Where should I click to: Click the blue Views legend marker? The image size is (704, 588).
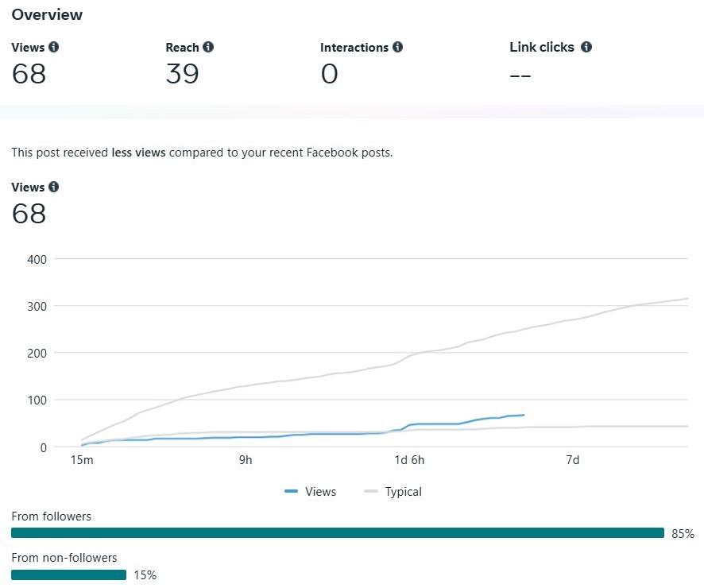point(292,492)
